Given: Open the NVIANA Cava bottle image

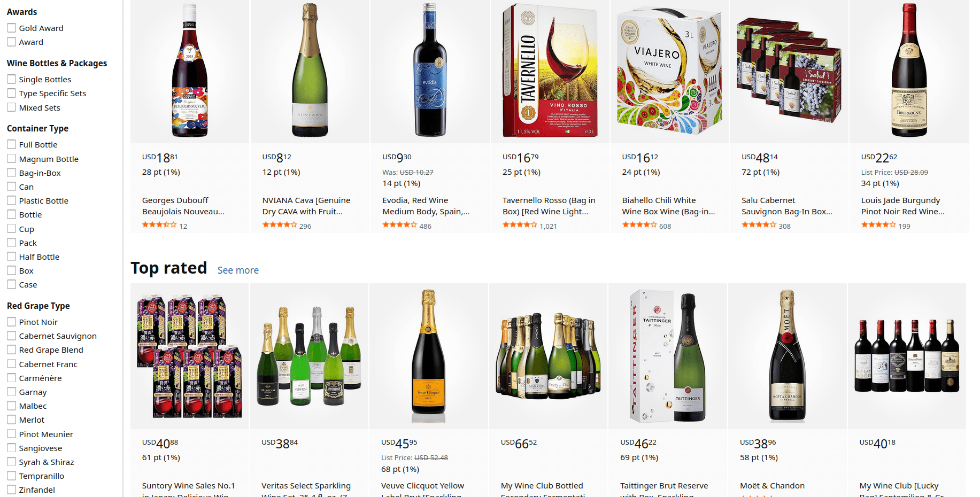Looking at the screenshot, I should (310, 70).
